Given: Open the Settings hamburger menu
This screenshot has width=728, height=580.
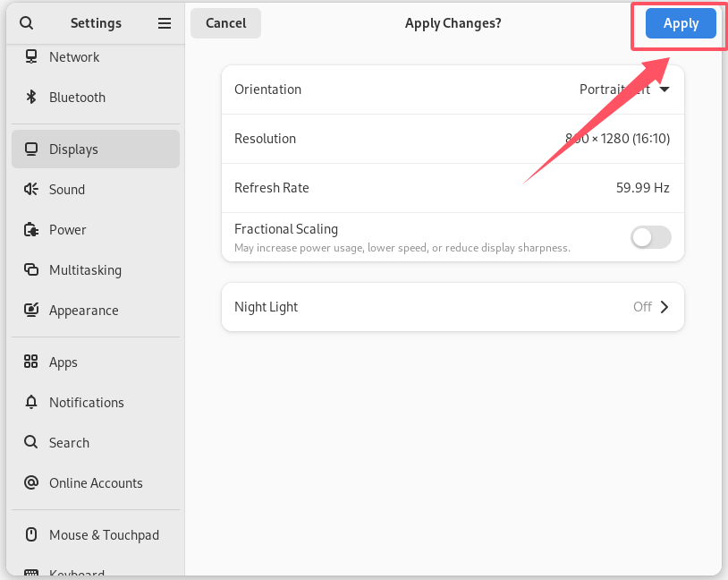Looking at the screenshot, I should coord(165,23).
